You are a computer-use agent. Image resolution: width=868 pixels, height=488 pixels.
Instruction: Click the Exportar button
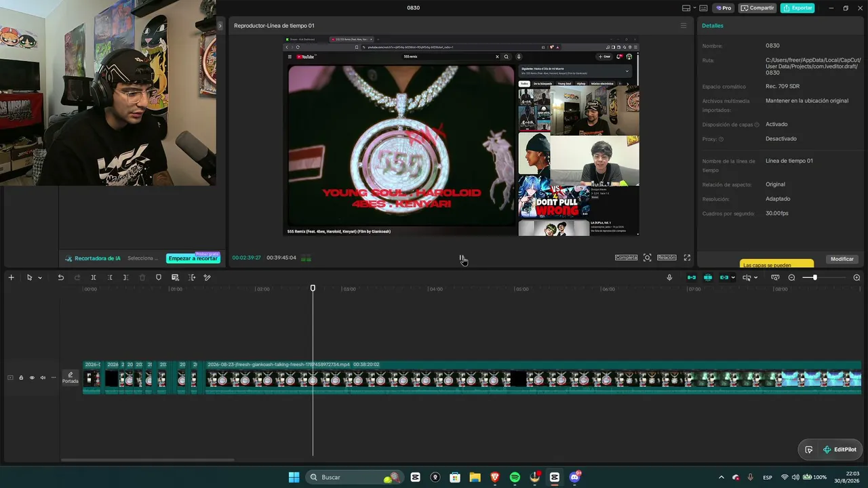point(797,8)
